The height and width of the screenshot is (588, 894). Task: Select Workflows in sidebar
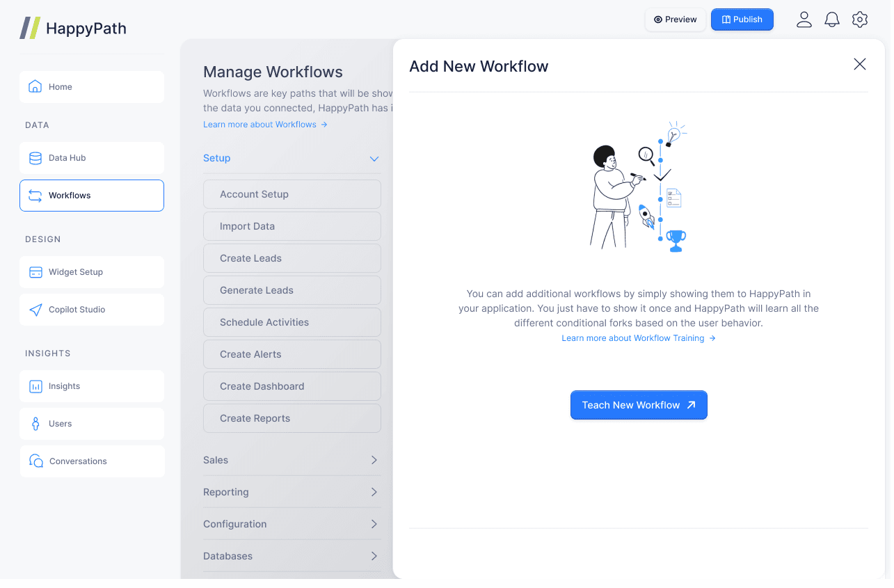[x=92, y=196]
